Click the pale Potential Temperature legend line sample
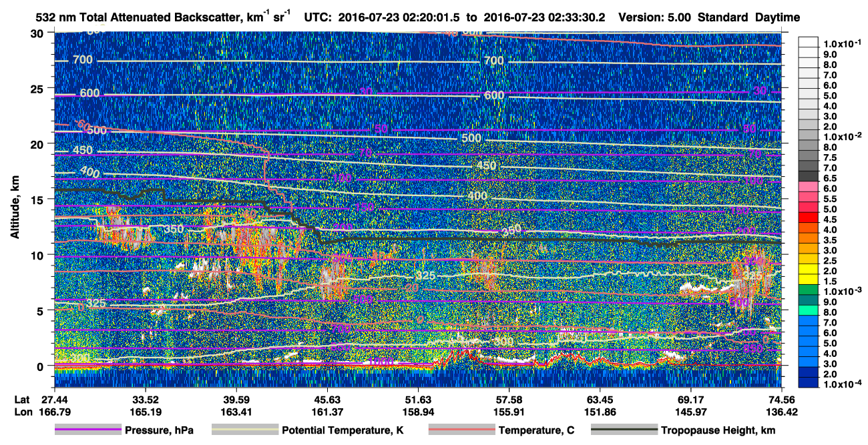 click(244, 430)
